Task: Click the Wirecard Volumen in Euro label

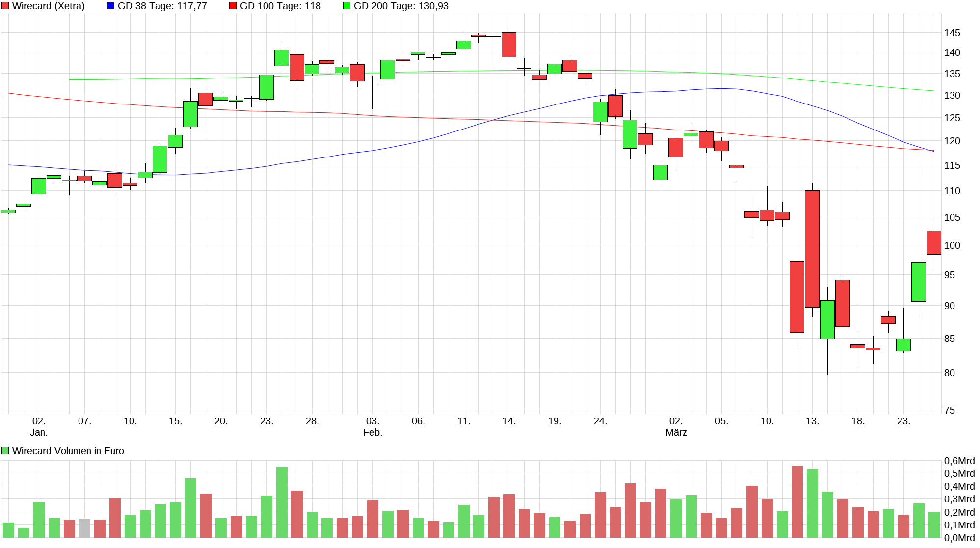Action: click(x=68, y=451)
